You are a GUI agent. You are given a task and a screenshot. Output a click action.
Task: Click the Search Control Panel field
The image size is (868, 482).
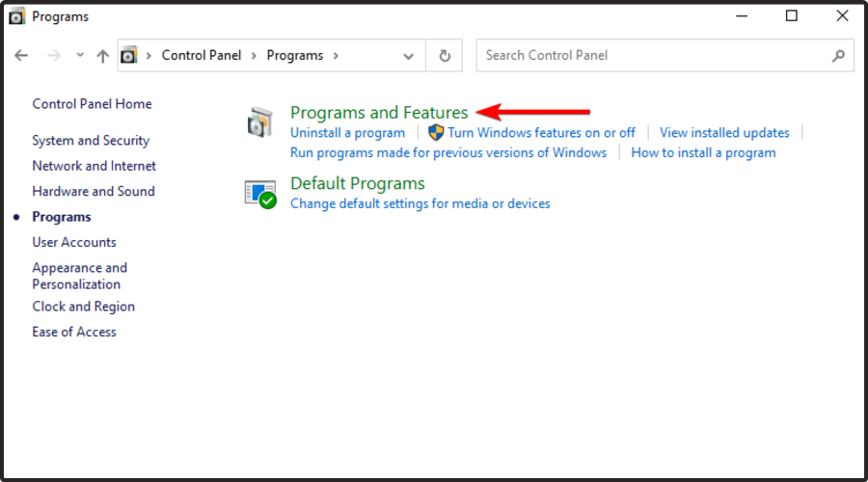(x=665, y=55)
